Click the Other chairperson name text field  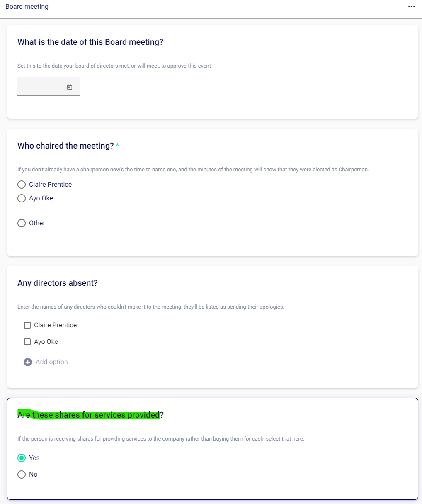[314, 223]
